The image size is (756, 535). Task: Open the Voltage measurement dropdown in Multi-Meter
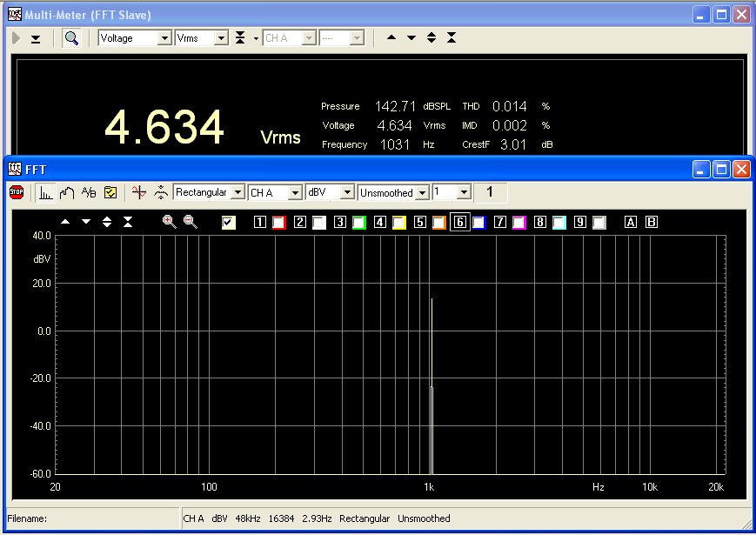[135, 38]
